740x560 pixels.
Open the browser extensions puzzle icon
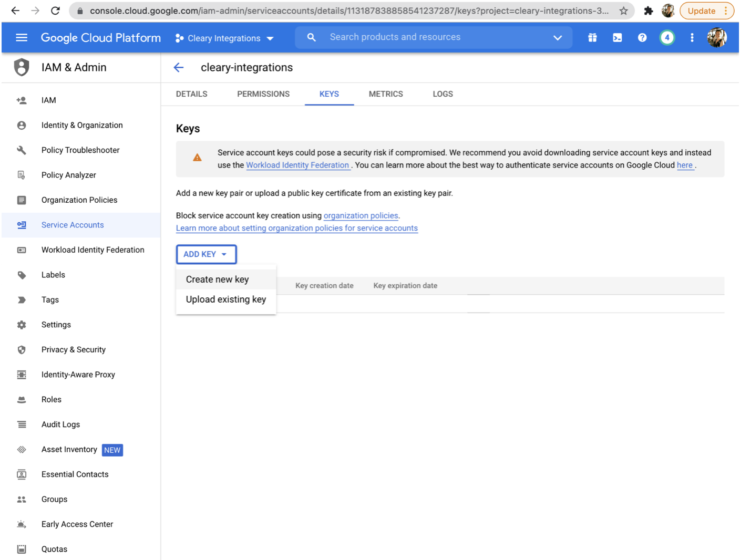click(648, 11)
